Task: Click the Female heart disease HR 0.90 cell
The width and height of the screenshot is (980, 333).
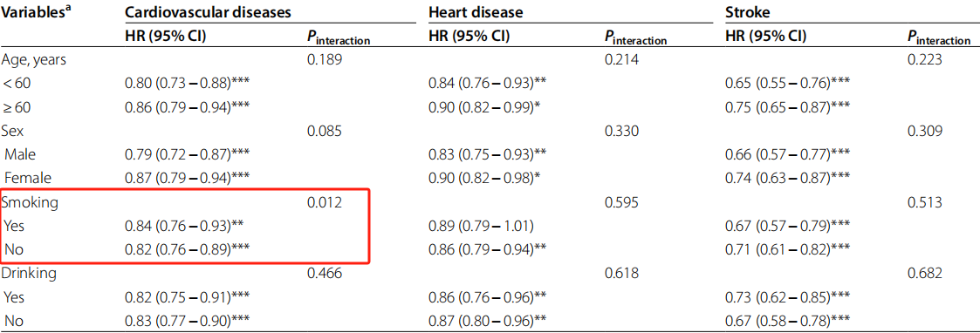Action: pyautogui.click(x=485, y=178)
